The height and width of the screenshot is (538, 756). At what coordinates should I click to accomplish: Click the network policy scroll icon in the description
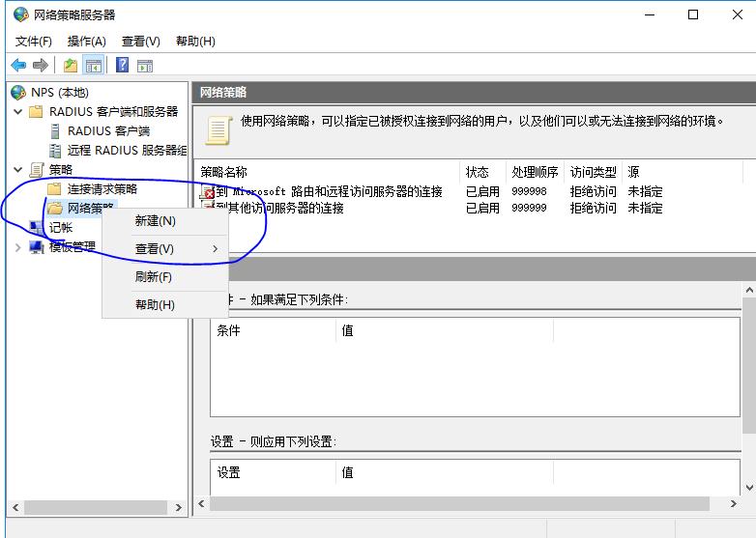tap(218, 129)
